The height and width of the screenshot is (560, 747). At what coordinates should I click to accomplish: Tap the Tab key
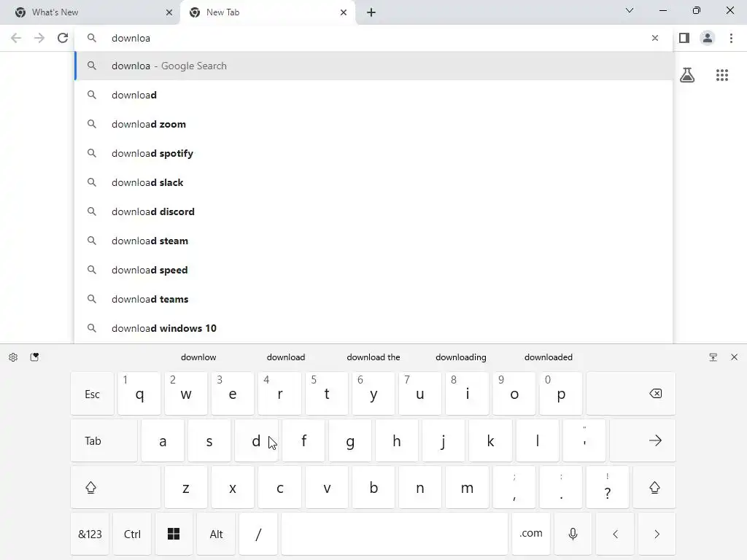[104, 440]
